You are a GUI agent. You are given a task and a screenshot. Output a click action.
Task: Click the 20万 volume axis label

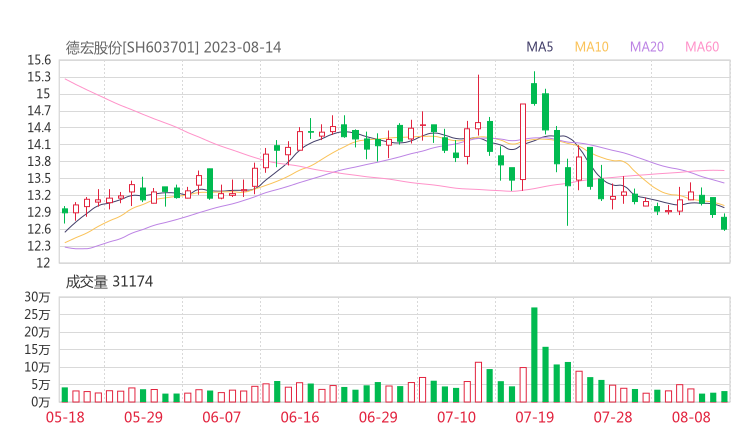(x=37, y=332)
